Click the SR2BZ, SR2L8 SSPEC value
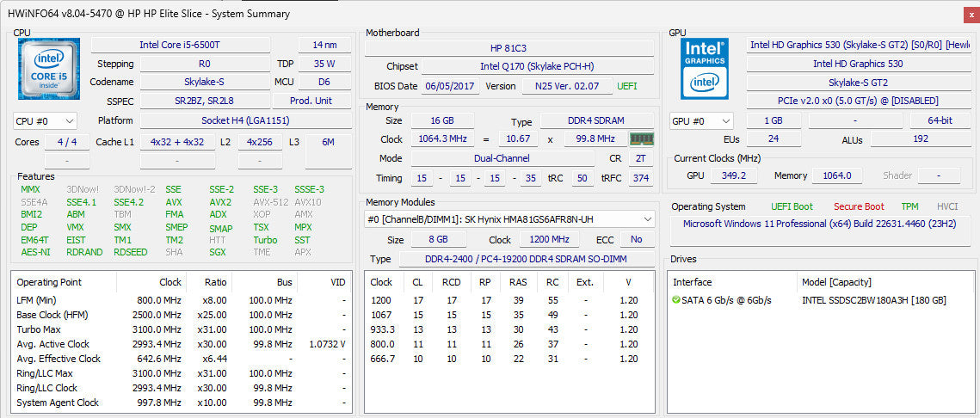The height and width of the screenshot is (418, 980). 205,101
